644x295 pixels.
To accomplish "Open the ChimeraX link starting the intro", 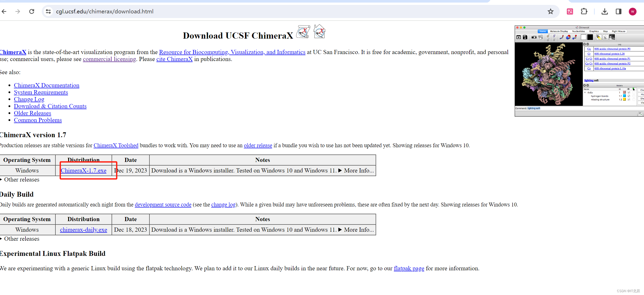I will coord(13,52).
